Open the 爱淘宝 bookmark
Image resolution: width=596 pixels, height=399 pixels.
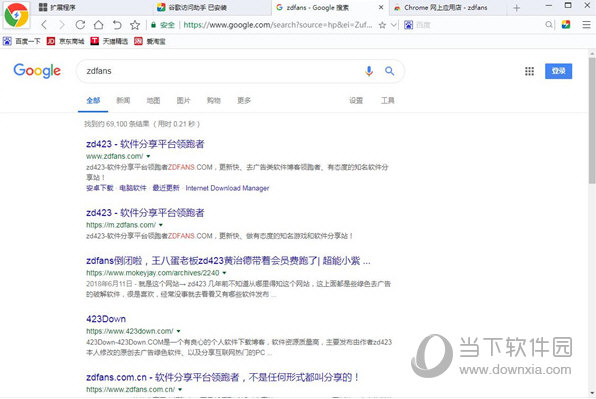[x=150, y=41]
